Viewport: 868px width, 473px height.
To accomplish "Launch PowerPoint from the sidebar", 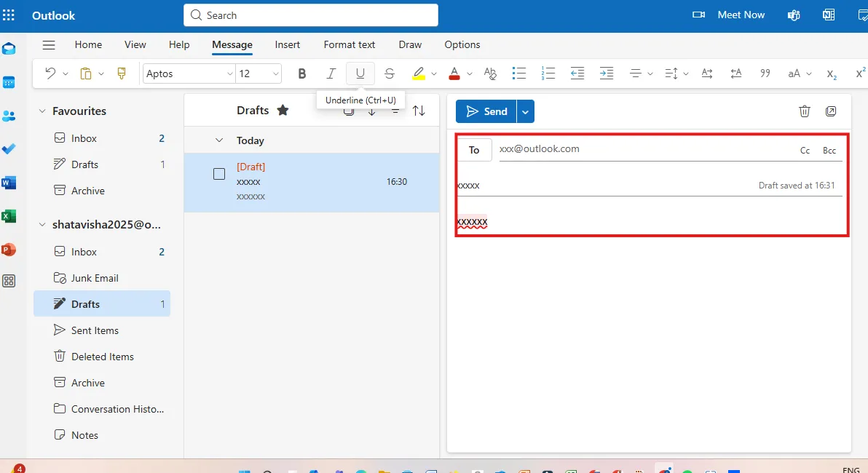I will click(9, 249).
